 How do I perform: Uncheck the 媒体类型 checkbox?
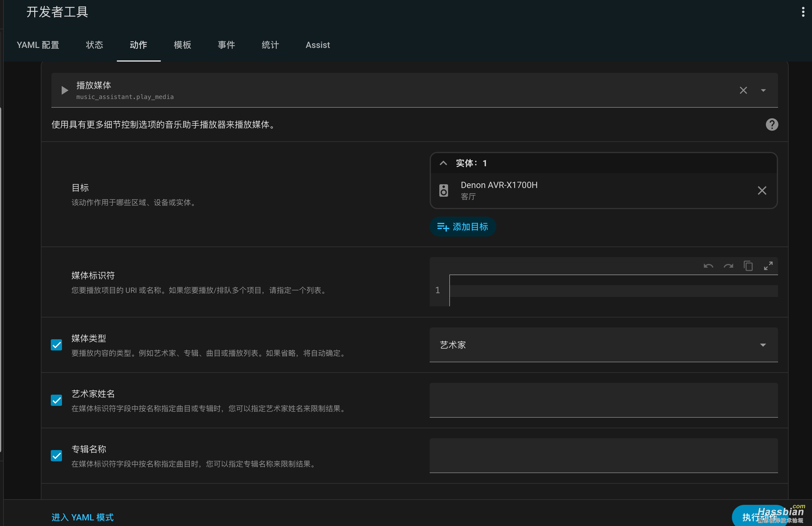57,345
